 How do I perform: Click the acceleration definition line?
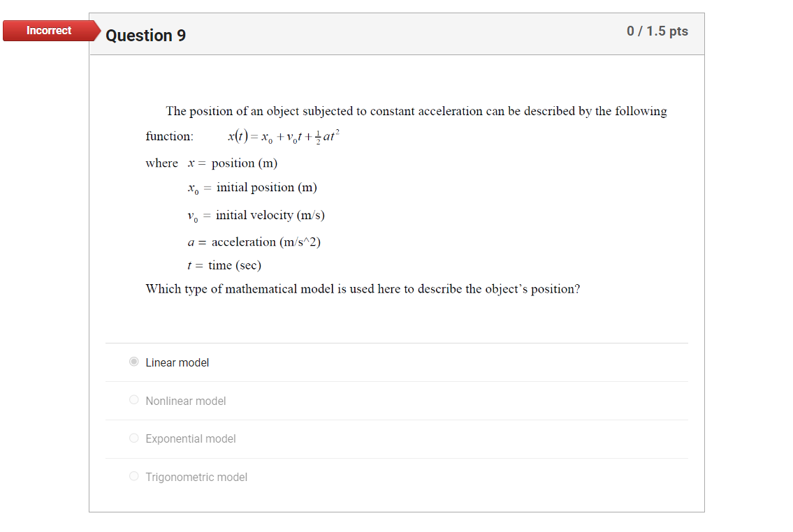click(254, 242)
